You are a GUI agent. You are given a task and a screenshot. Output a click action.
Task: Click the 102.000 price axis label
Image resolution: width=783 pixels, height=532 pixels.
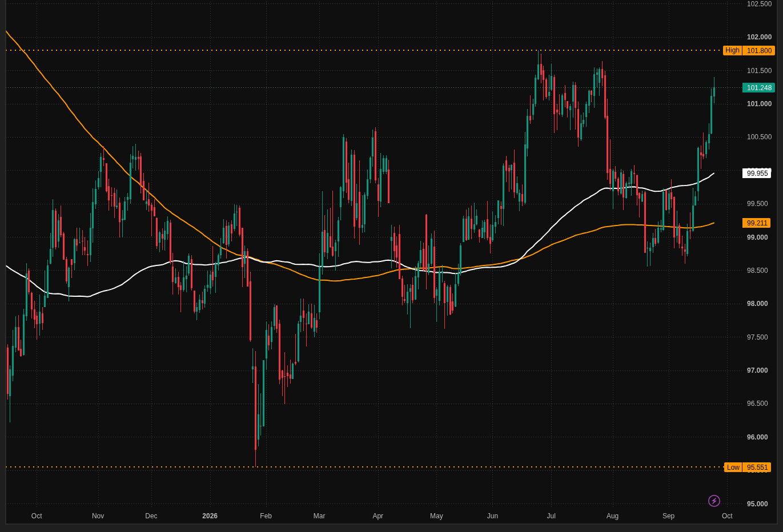(x=759, y=37)
